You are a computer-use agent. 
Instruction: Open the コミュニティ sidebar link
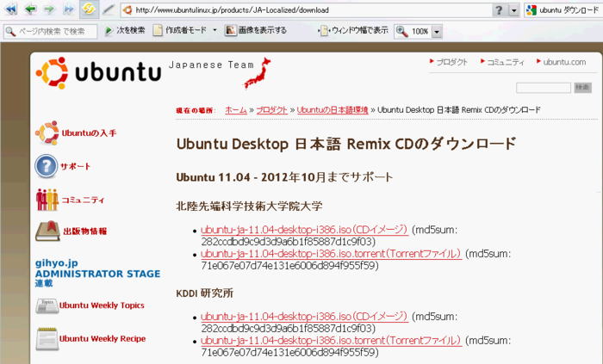83,200
